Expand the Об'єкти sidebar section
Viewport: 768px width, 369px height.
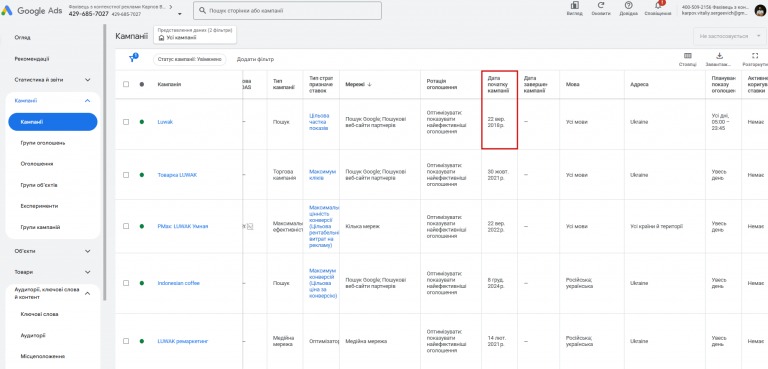(x=88, y=251)
